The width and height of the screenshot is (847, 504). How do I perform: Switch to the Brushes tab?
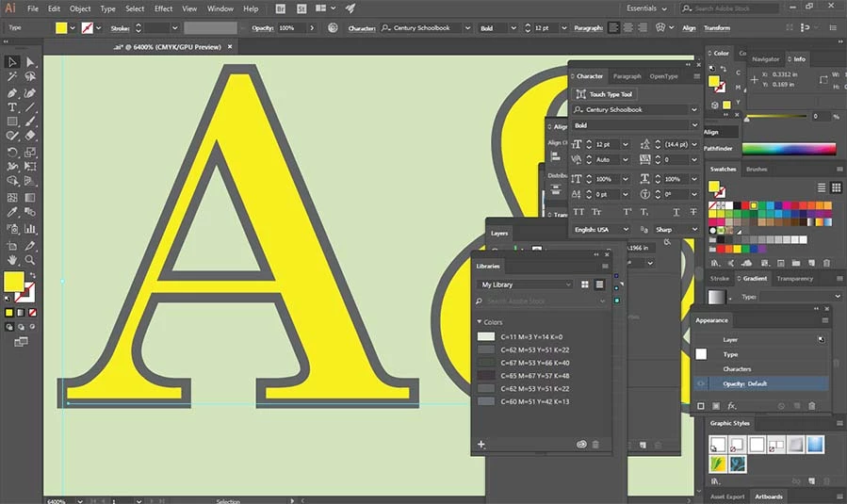pyautogui.click(x=757, y=169)
